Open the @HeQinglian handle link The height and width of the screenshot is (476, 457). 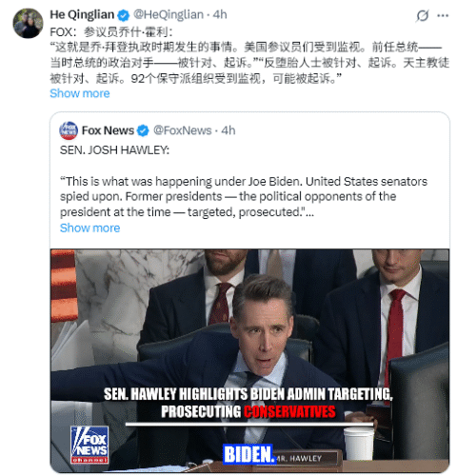click(x=169, y=14)
